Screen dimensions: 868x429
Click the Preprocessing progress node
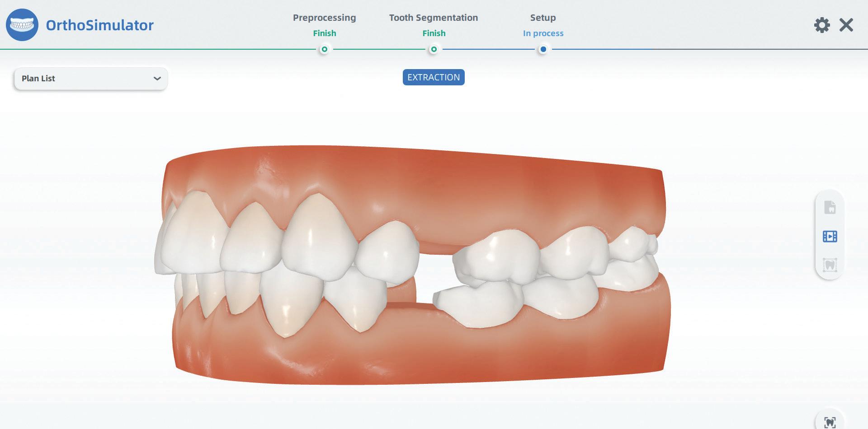tap(324, 49)
